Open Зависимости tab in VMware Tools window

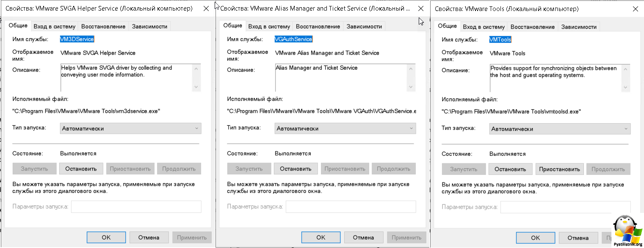[579, 27]
